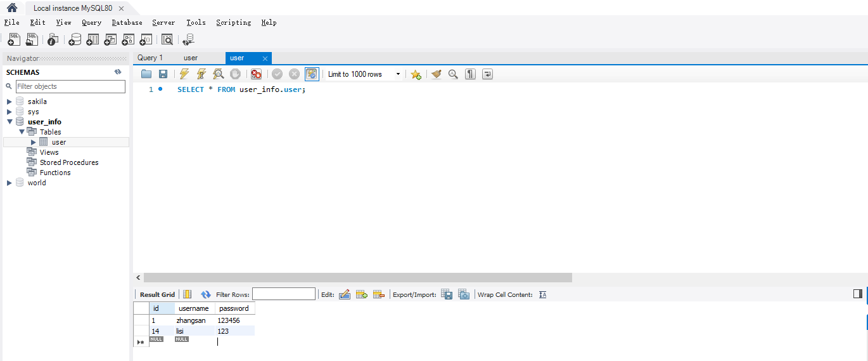Viewport: 868px width, 361px height.
Task: Click the result grid columns layout icon
Action: point(187,294)
